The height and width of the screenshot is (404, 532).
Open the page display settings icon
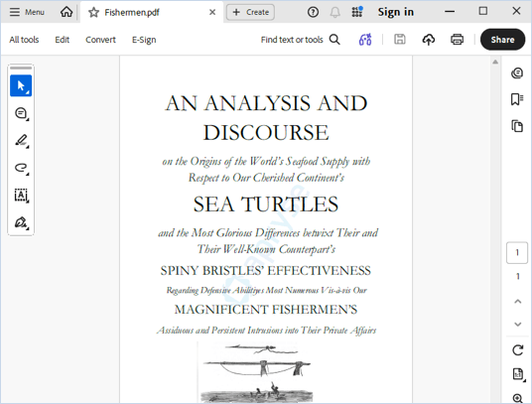[x=518, y=374]
